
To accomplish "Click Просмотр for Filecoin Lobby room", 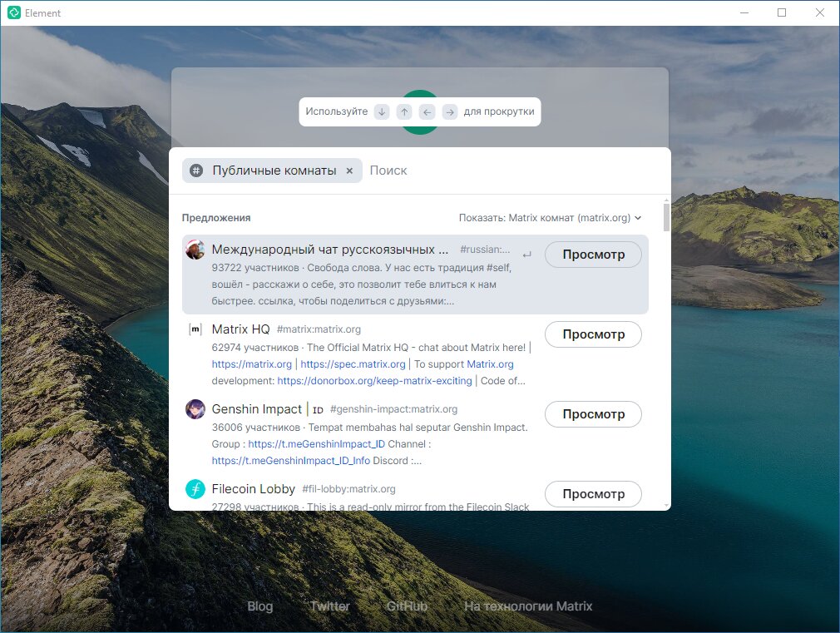I will pyautogui.click(x=593, y=494).
